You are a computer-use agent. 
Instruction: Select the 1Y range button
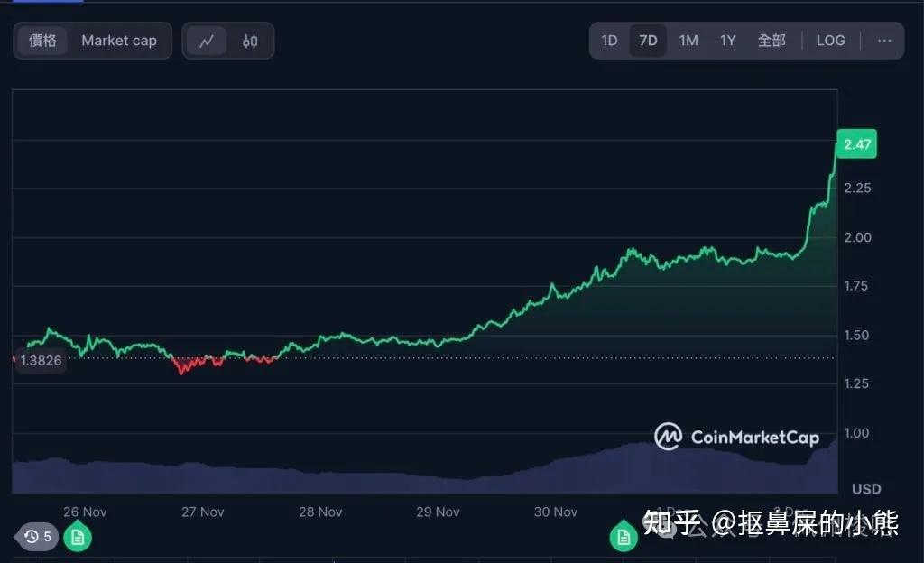click(x=728, y=41)
